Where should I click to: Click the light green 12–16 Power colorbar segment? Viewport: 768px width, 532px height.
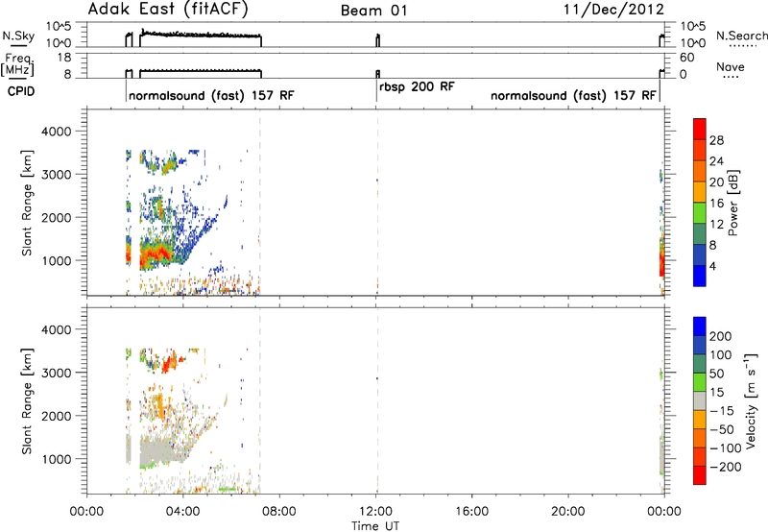pos(700,213)
